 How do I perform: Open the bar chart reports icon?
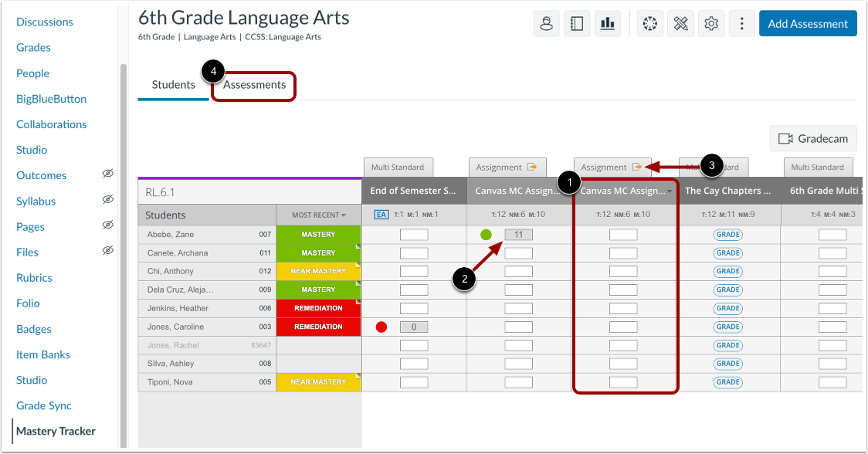tap(608, 23)
